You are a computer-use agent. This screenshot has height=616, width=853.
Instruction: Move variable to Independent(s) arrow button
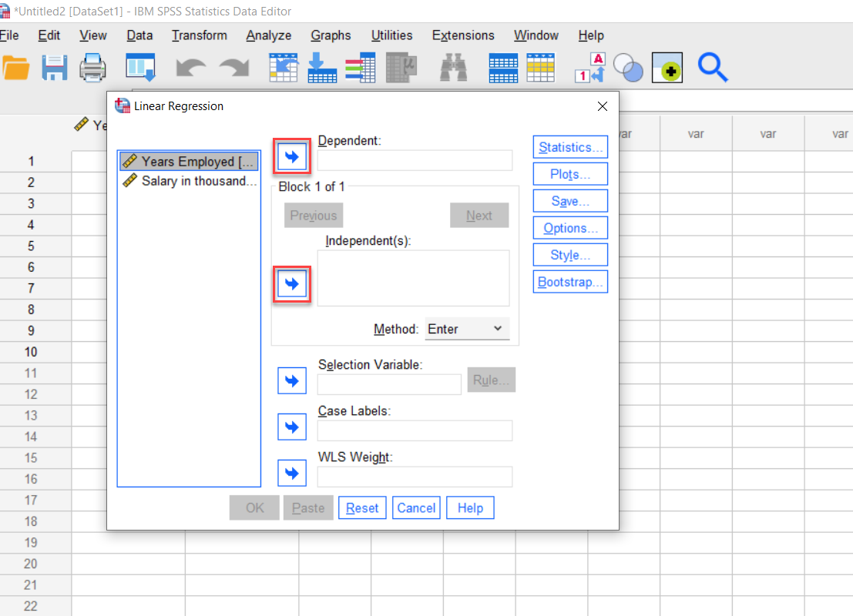[292, 284]
